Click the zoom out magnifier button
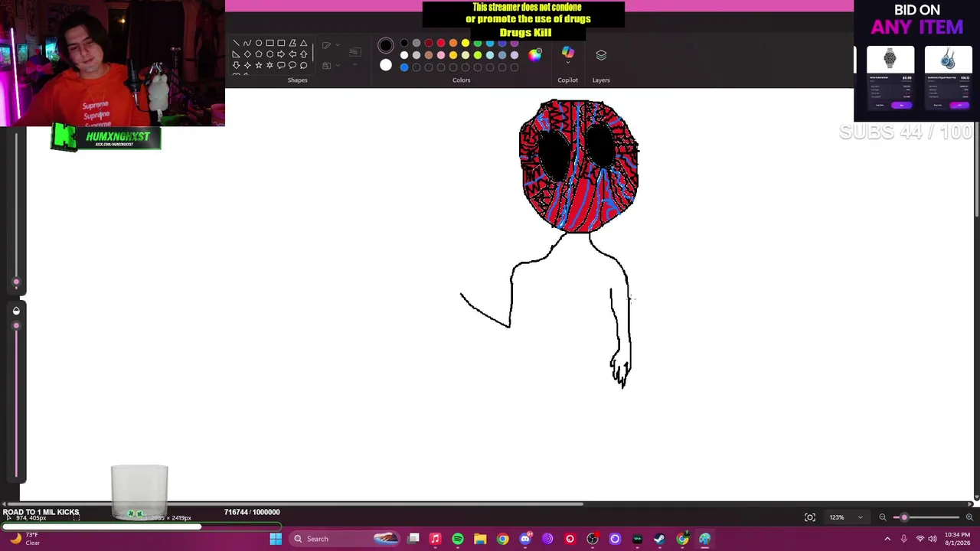This screenshot has width=980, height=551. coord(883,517)
